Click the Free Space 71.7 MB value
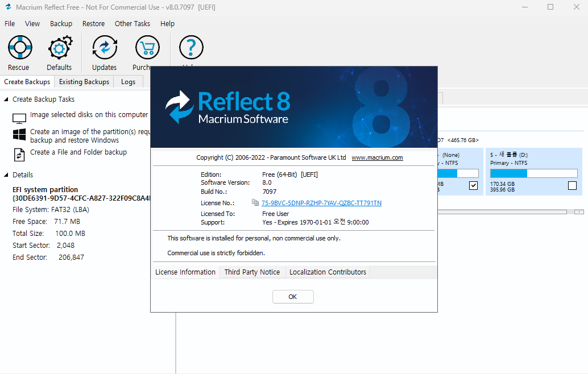The height and width of the screenshot is (374, 588). tap(67, 222)
